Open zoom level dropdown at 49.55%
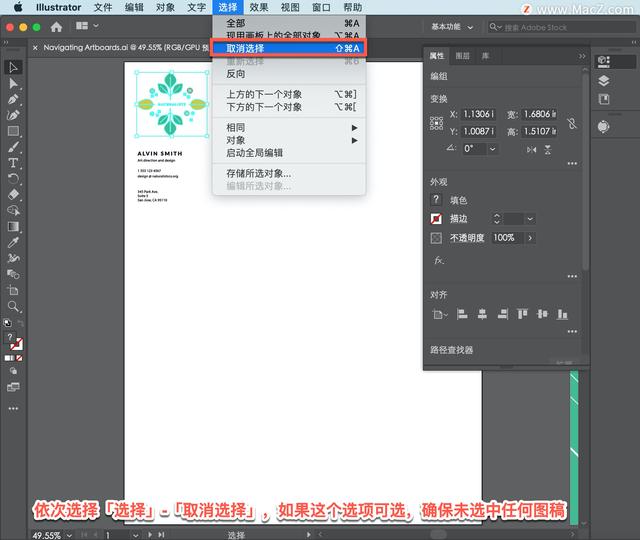Screen dimensions: 640x540 click(x=69, y=535)
